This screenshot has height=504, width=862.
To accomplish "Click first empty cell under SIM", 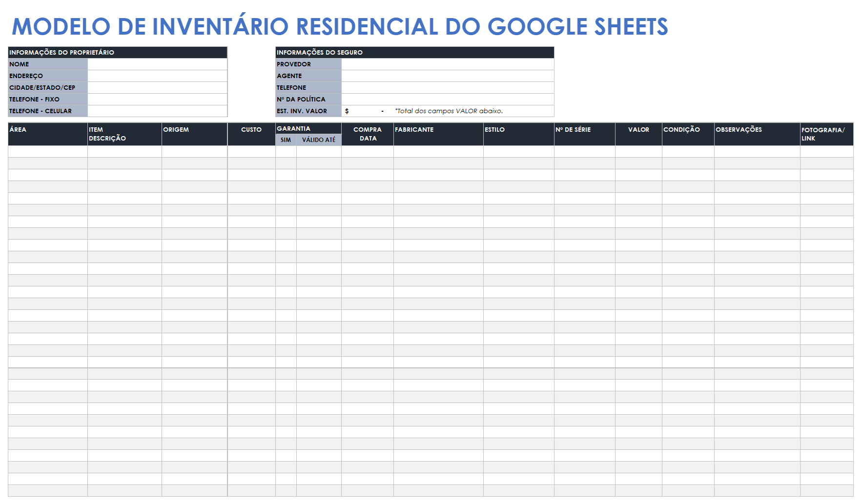I will click(x=286, y=151).
